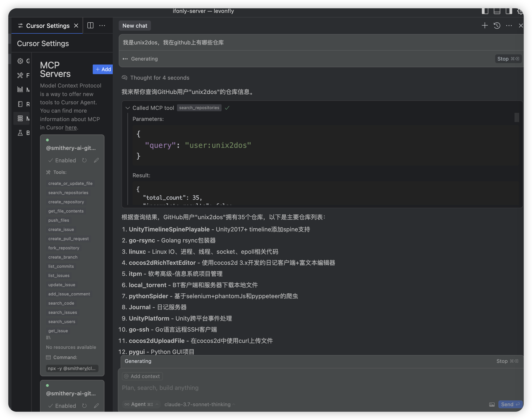Click UnityTimelineSpinePlayable in repository list
Screen dimensions: 532x420
point(169,229)
